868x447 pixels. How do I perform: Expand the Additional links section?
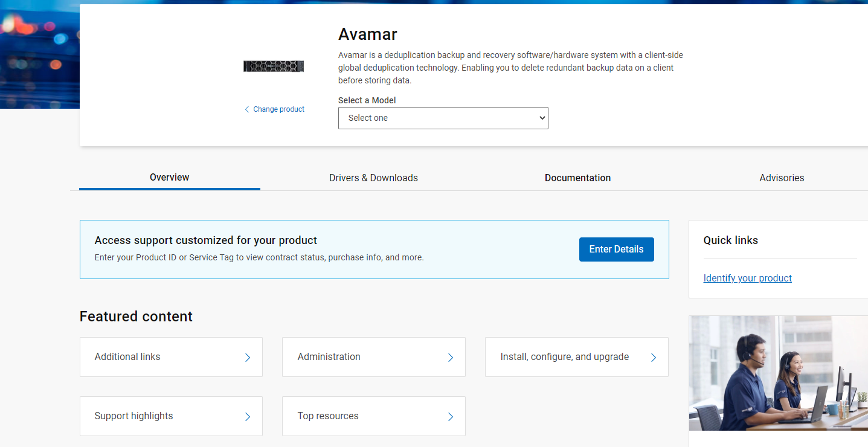[171, 357]
